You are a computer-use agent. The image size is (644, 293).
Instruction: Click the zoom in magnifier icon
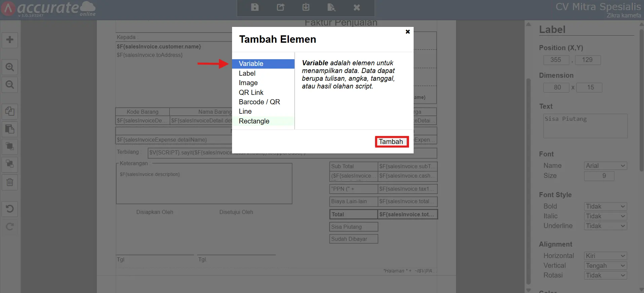pos(10,67)
